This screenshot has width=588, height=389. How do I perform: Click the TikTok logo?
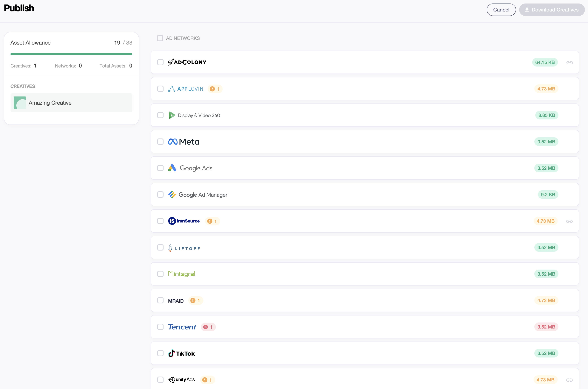coord(182,353)
